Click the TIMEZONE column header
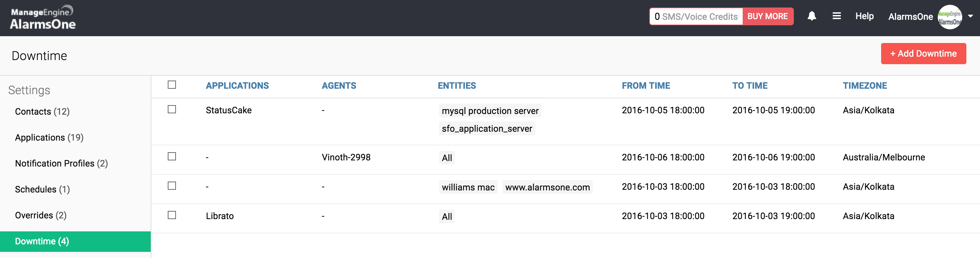The width and height of the screenshot is (980, 258). pyautogui.click(x=865, y=86)
